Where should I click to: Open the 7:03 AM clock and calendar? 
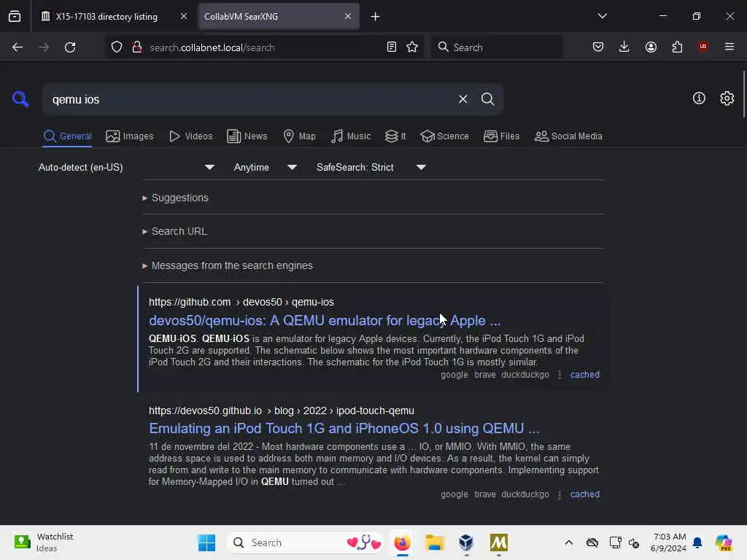pyautogui.click(x=668, y=542)
